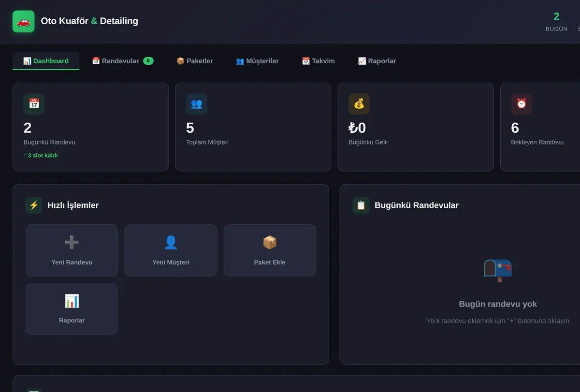Open the Takvim tab
The height and width of the screenshot is (392, 580).
coord(318,61)
